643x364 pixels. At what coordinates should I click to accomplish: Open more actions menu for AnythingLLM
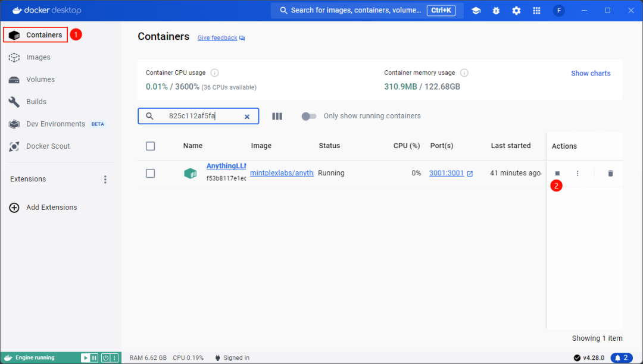[x=578, y=173]
